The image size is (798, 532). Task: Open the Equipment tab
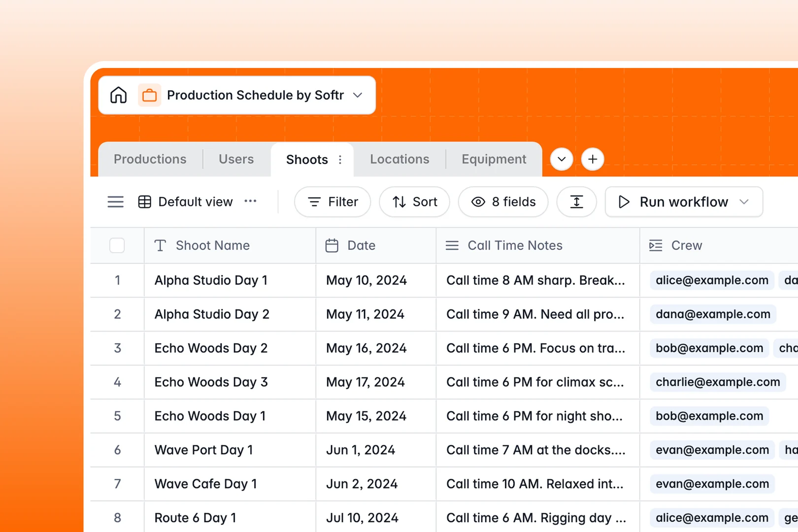coord(494,159)
